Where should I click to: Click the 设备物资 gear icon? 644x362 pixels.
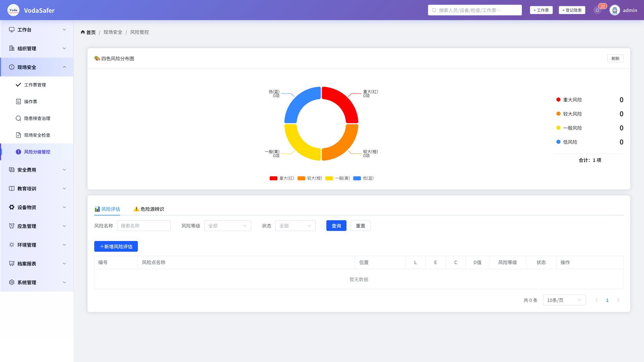(12, 207)
